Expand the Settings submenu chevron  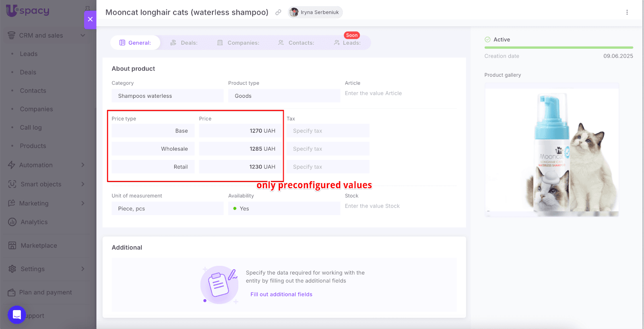(x=83, y=269)
